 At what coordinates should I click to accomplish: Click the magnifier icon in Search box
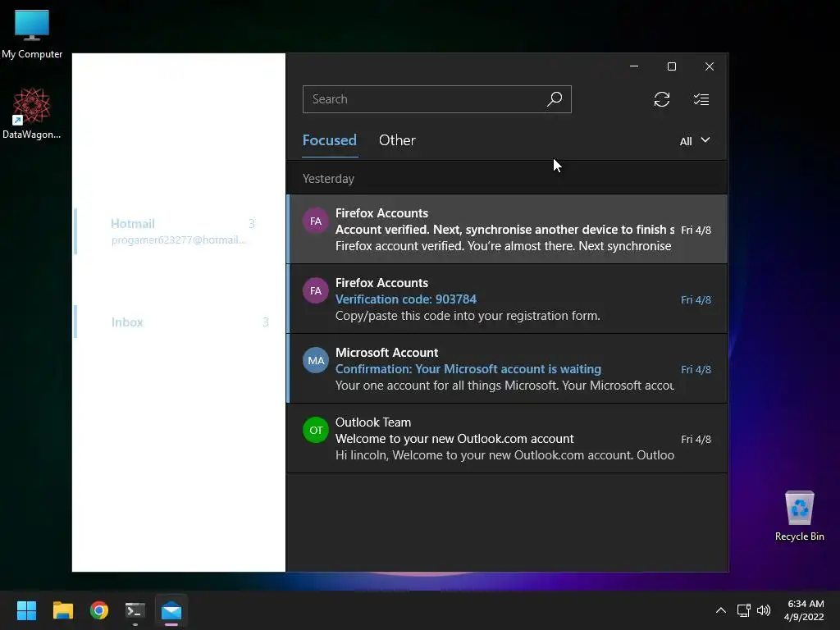tap(555, 99)
